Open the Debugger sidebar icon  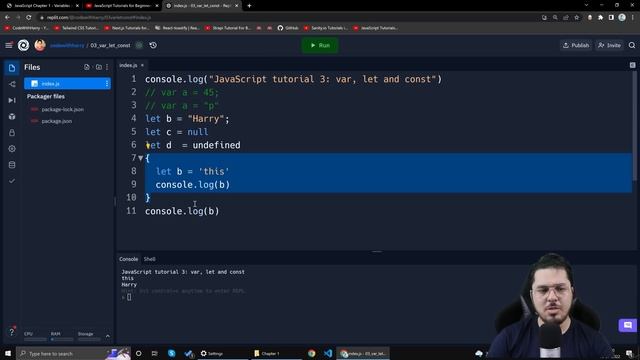point(12,100)
